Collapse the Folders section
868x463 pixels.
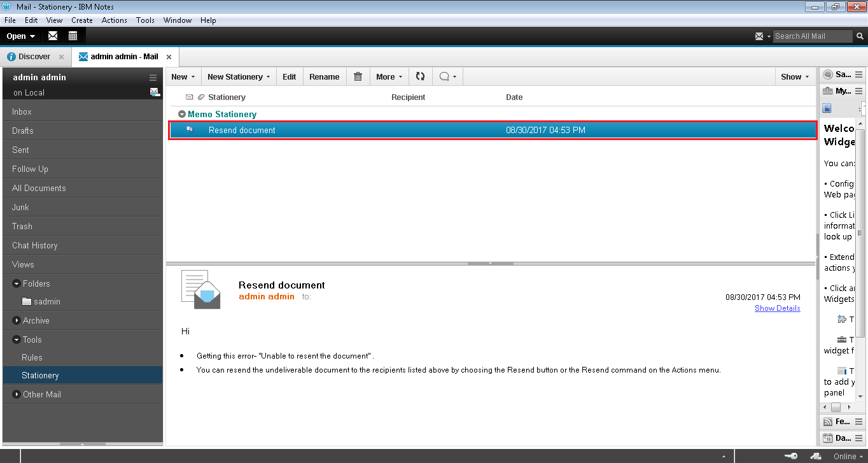click(17, 283)
